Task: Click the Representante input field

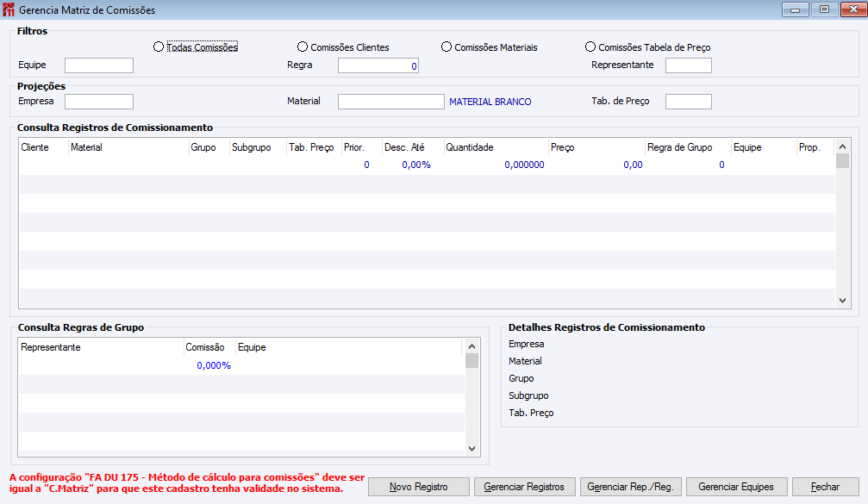Action: pyautogui.click(x=688, y=65)
